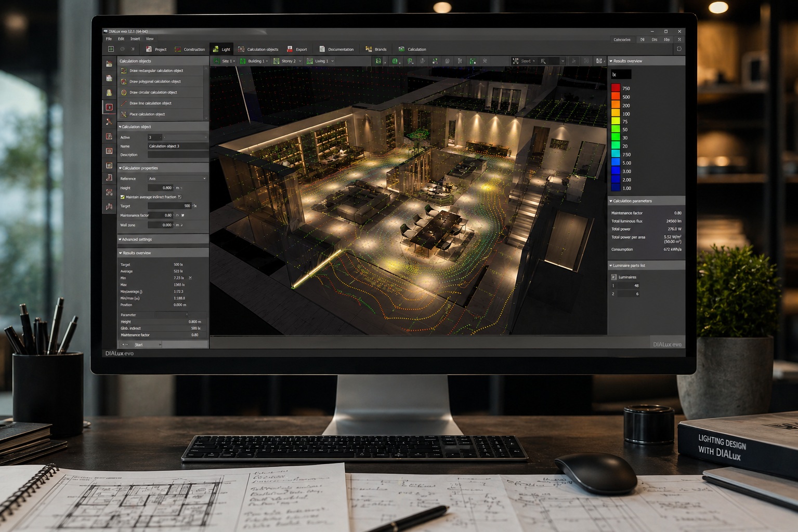Pick the Draw line calculation object tool
798x532 pixels.
click(124, 103)
